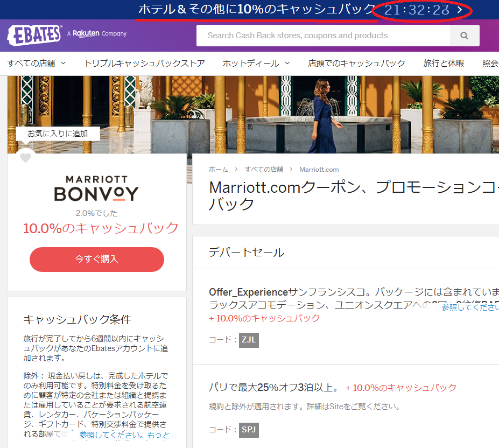Click the ホーム breadcrumb link
This screenshot has width=499, height=448.
point(219,170)
